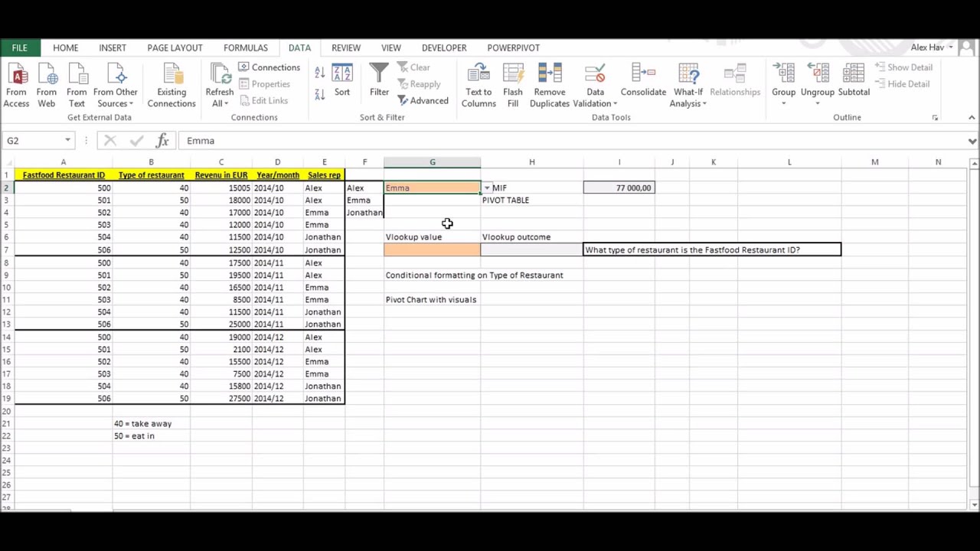
Task: Click Clear filter button
Action: click(x=414, y=67)
